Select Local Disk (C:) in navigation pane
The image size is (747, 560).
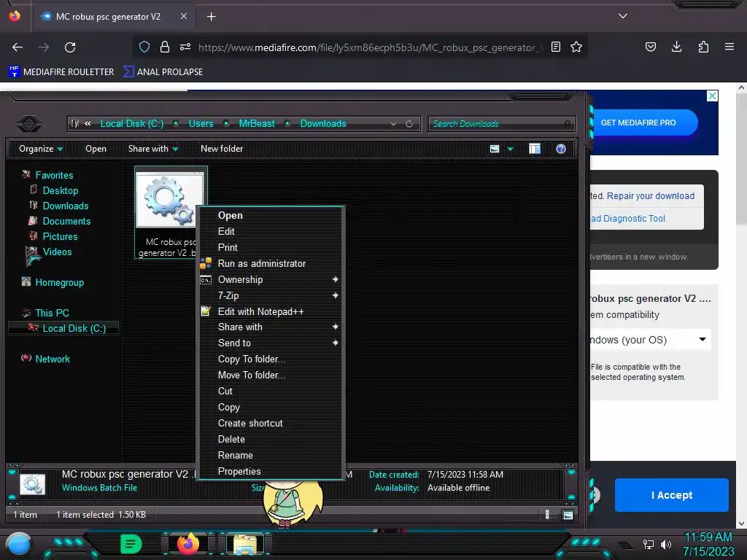[74, 328]
